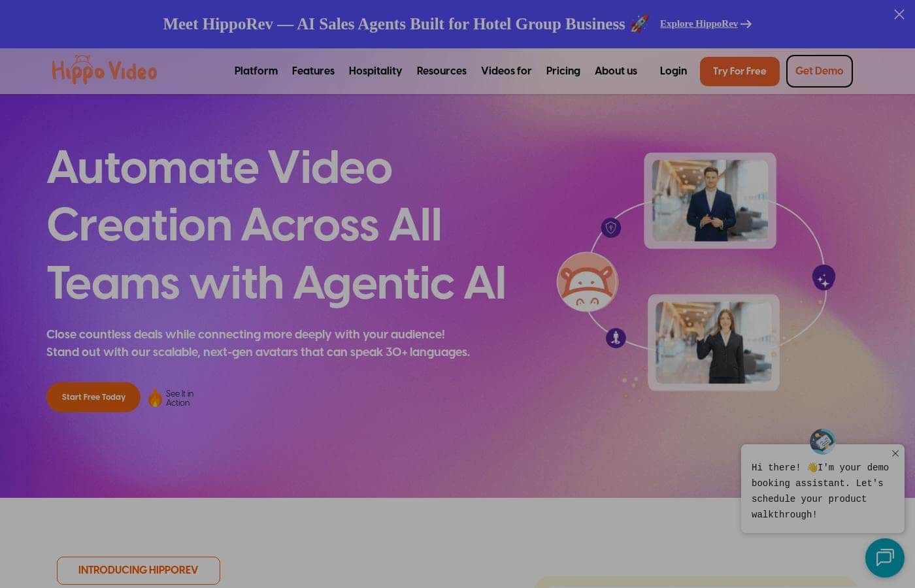Click the arrow next to Explore HippoRev
Viewport: 915px width, 588px height.
(x=746, y=24)
